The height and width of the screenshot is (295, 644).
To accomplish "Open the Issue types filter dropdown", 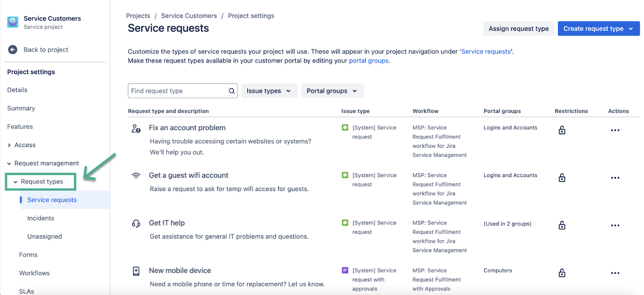I will (269, 91).
